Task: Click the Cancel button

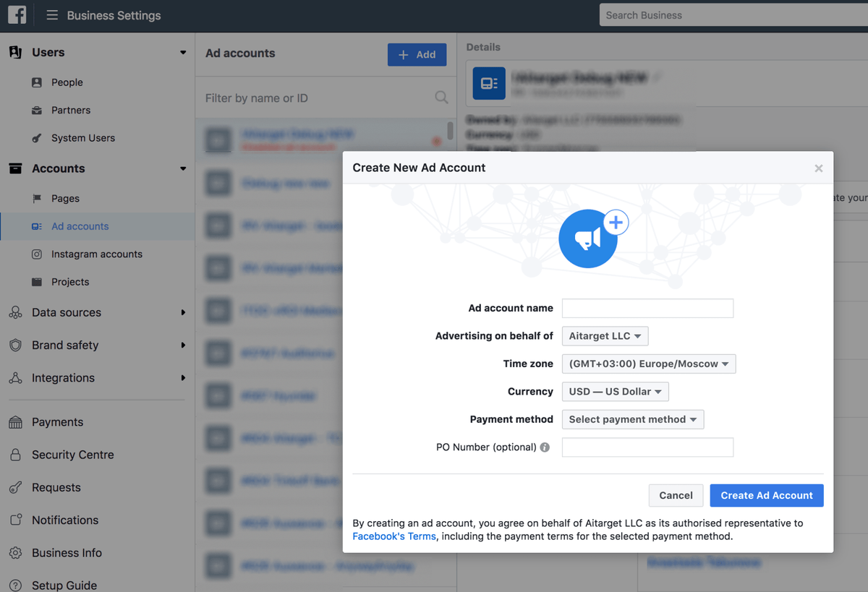Action: pos(676,495)
